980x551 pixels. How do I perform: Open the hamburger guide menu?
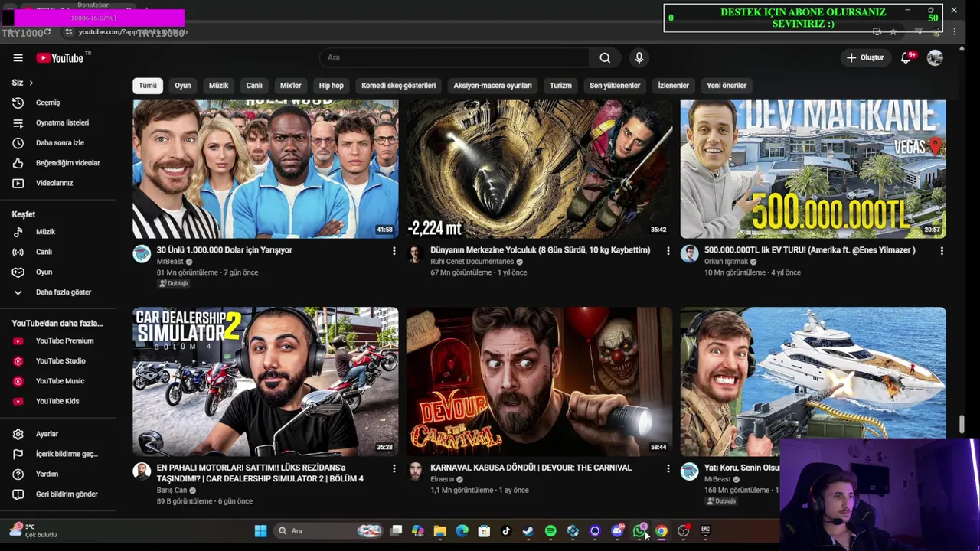point(18,57)
